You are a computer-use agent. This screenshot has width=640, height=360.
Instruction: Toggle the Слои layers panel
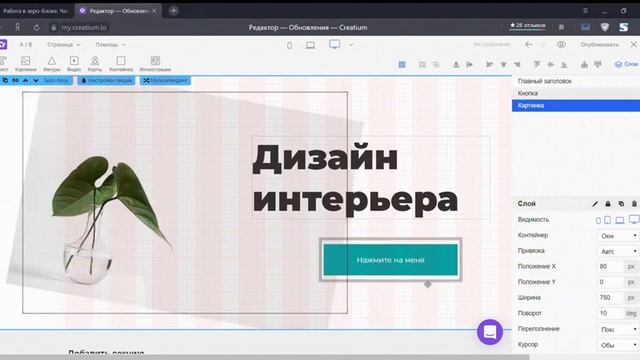627,64
